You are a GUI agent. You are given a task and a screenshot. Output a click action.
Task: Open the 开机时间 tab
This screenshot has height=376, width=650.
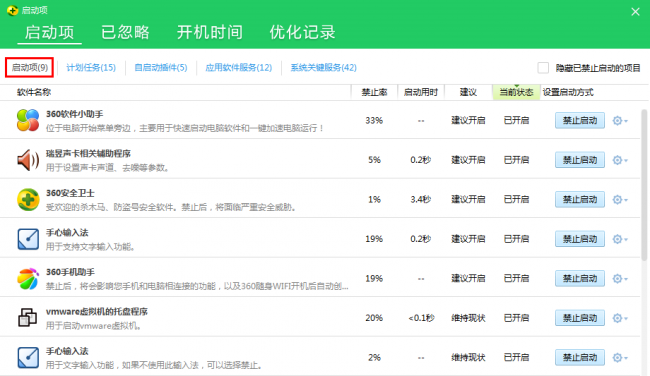click(210, 32)
